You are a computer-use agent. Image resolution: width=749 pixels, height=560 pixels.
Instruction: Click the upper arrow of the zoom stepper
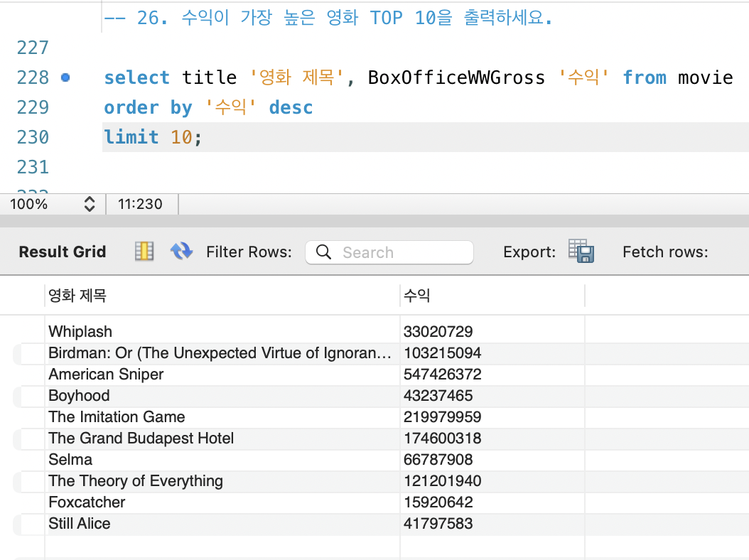tap(90, 199)
